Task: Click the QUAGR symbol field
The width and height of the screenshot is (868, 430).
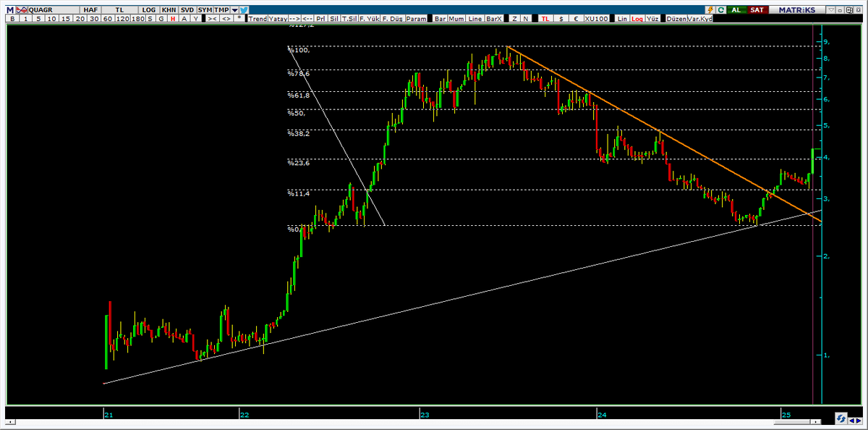Action: [54, 10]
